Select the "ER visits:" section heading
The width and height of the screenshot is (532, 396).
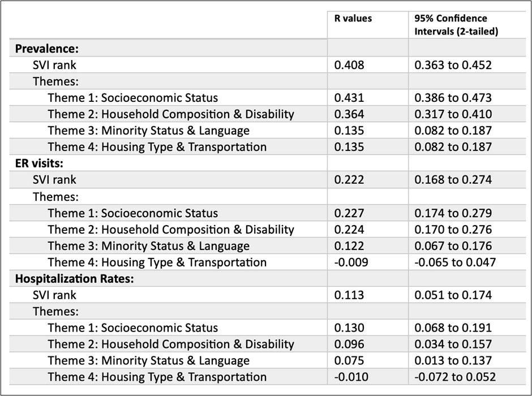click(x=38, y=164)
